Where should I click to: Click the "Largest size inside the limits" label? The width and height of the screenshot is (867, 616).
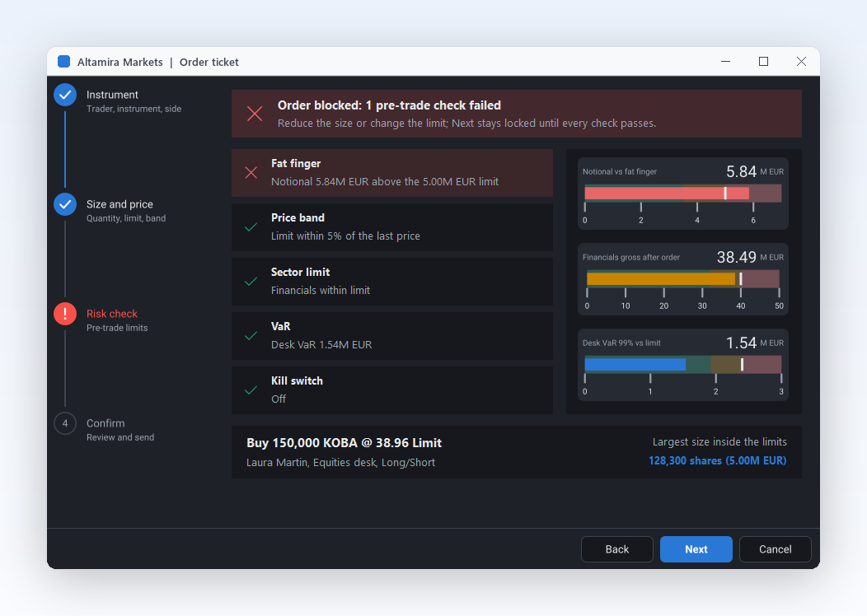719,441
